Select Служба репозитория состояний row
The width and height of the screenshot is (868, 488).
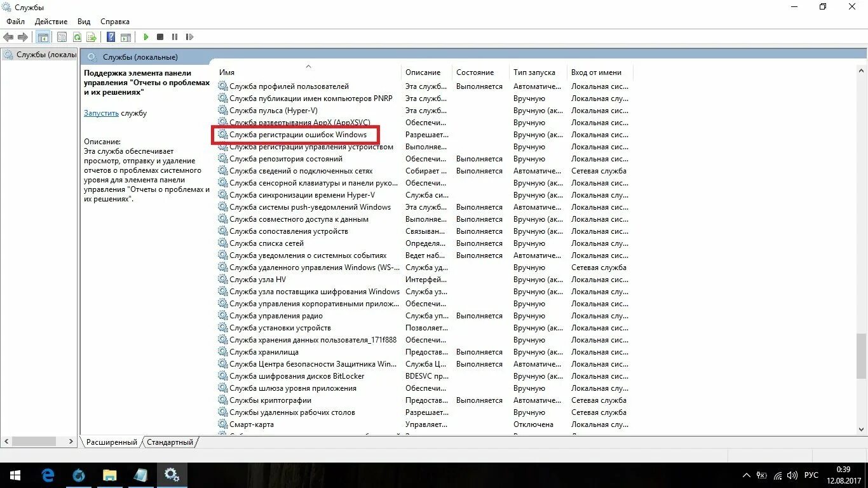[x=424, y=159]
